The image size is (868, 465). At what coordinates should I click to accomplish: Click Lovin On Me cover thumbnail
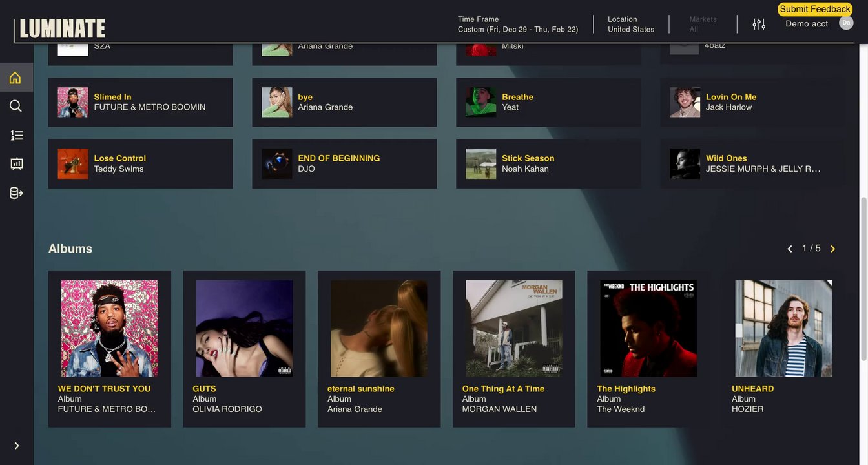(x=685, y=102)
